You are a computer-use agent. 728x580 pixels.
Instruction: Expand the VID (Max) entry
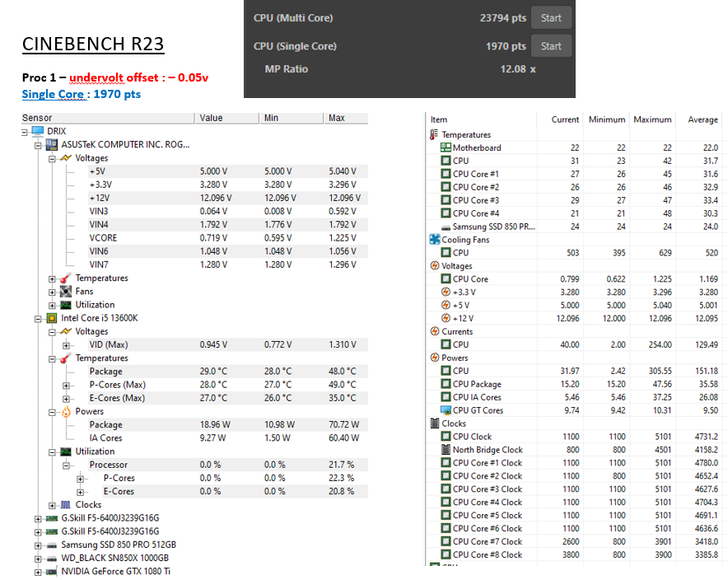pyautogui.click(x=66, y=345)
